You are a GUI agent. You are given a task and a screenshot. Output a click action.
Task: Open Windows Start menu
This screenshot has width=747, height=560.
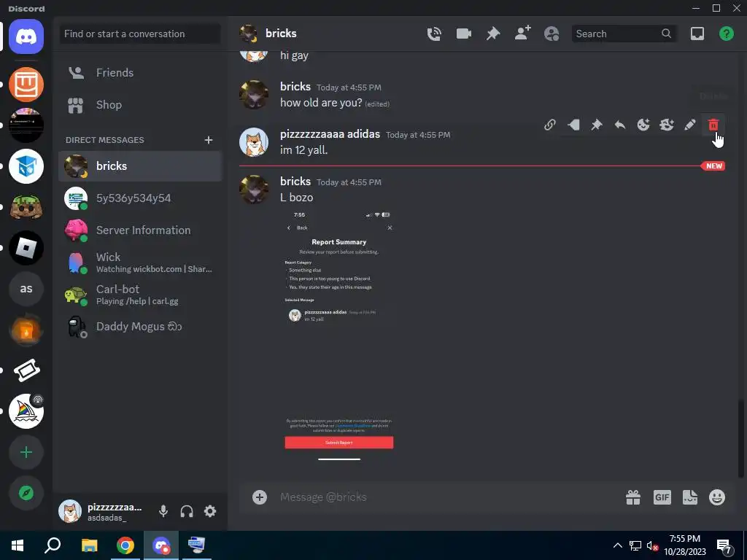[x=18, y=545]
